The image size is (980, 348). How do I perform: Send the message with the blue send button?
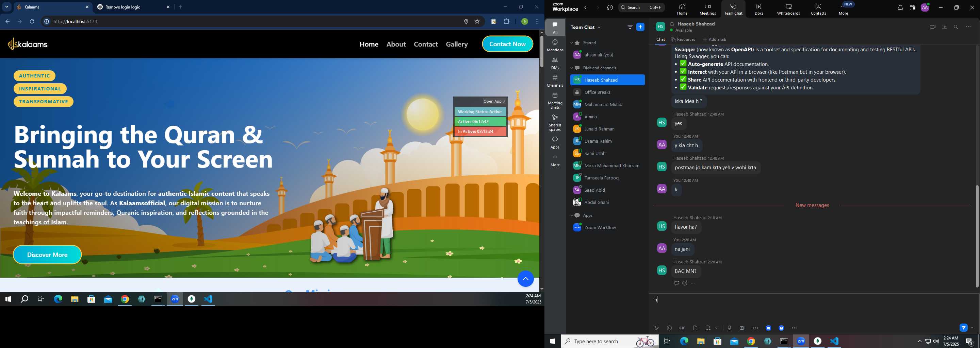(964, 328)
